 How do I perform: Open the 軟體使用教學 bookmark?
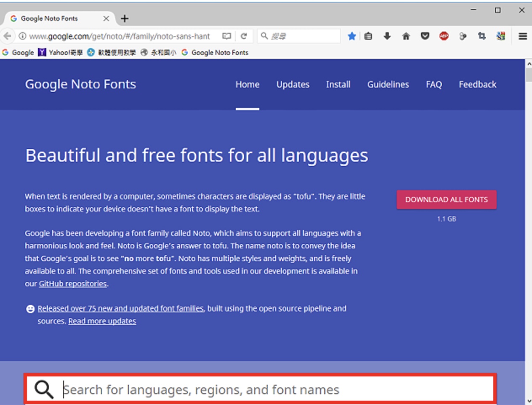coord(112,52)
